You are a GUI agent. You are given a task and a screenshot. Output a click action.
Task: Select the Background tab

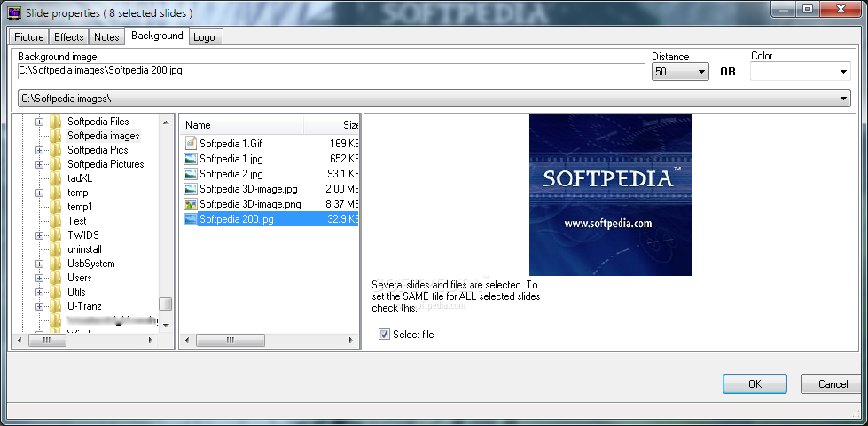tap(157, 35)
